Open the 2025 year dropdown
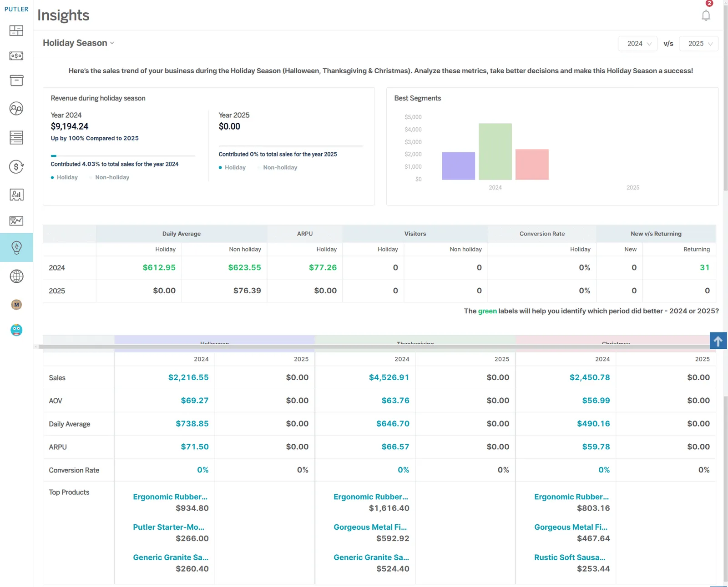Viewport: 728px width, 587px height. tap(699, 44)
